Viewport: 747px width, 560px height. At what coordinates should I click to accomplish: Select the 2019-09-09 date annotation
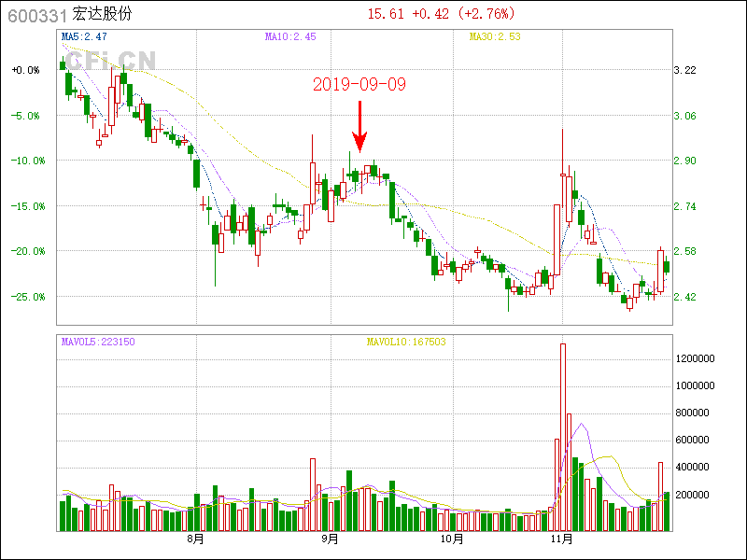tap(359, 85)
